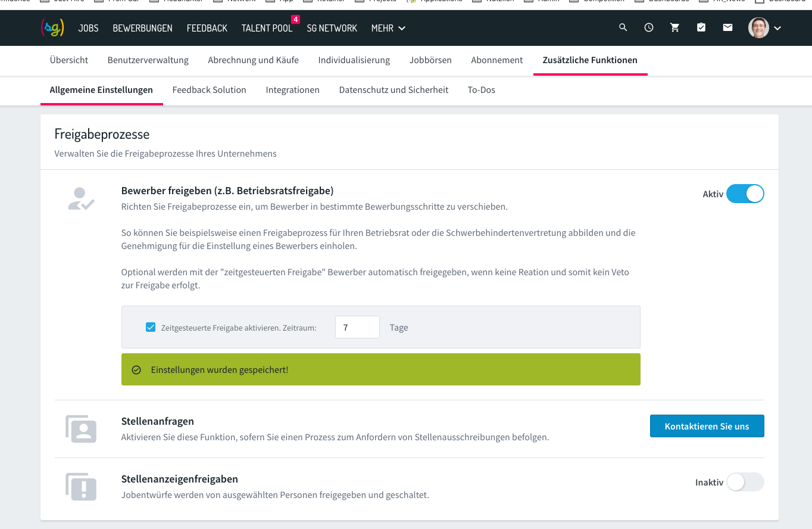812x529 pixels.
Task: Expand the profile chevron next to avatar
Action: [777, 28]
